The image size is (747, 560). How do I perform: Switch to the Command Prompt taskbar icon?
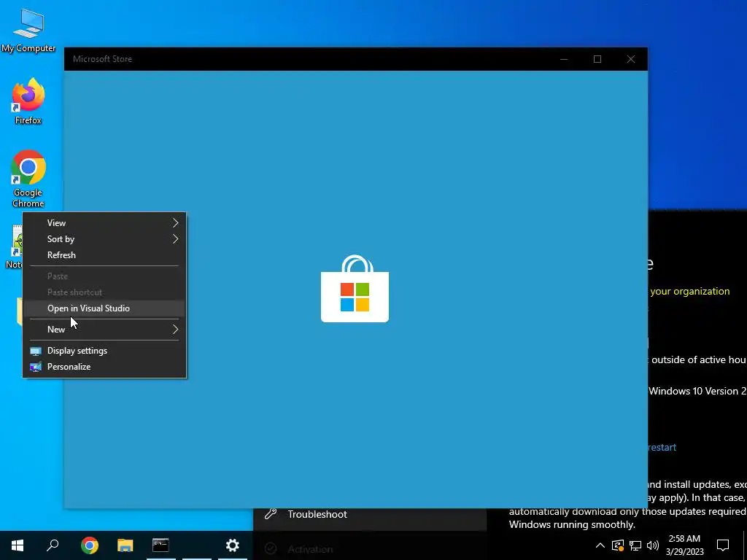point(160,545)
